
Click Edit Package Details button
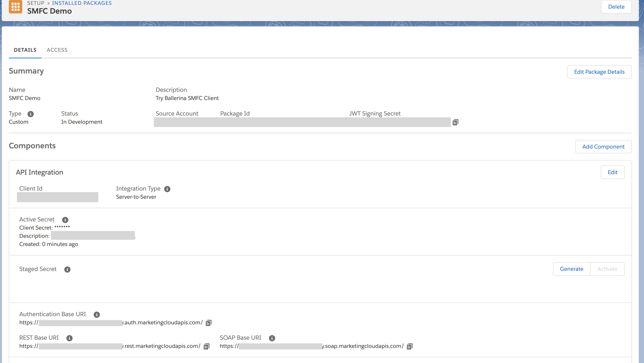(599, 72)
